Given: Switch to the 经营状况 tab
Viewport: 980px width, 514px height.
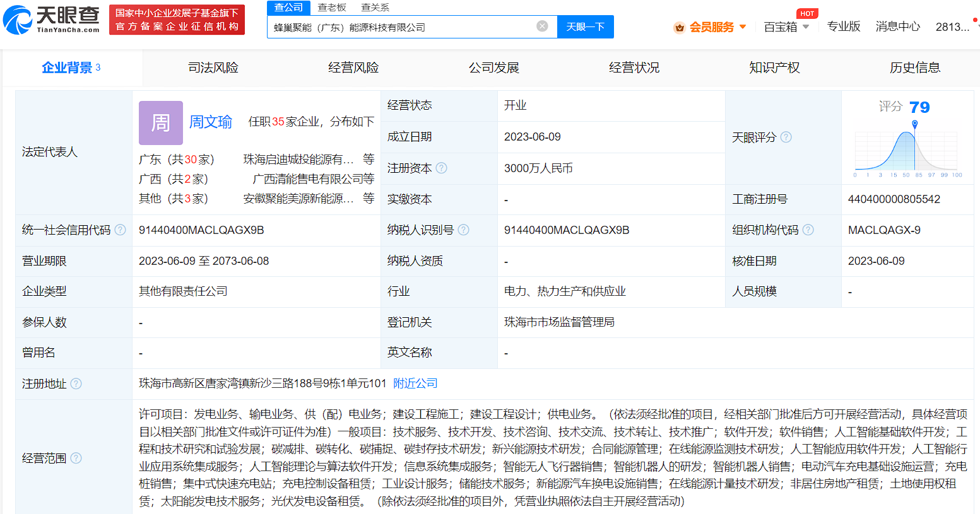Looking at the screenshot, I should [634, 67].
